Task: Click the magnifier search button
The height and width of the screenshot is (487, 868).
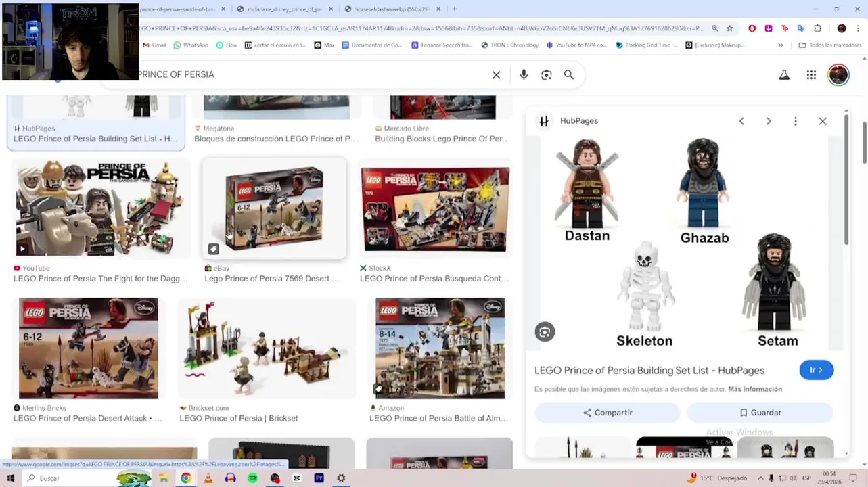Action: 569,75
